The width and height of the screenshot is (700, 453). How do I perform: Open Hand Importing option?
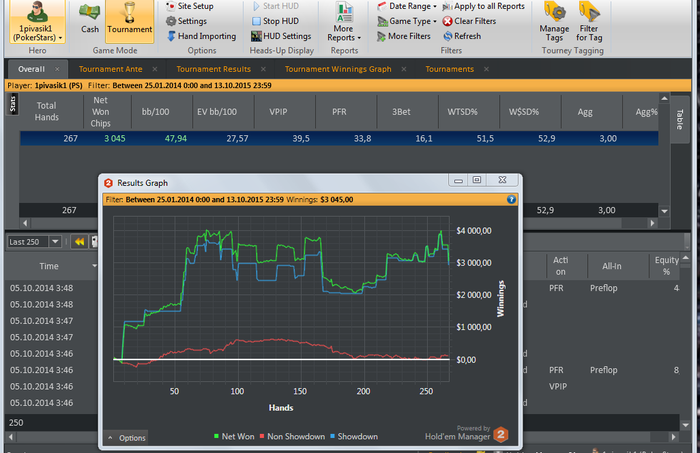coord(201,36)
